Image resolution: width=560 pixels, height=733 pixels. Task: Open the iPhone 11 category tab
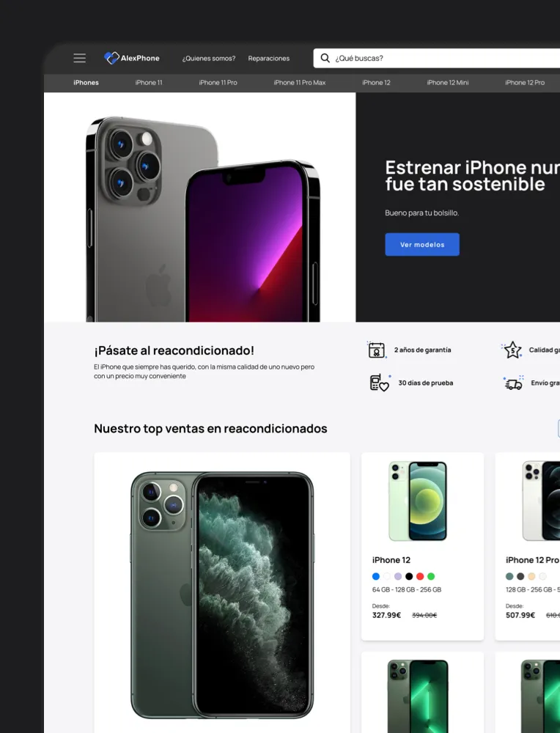point(149,83)
